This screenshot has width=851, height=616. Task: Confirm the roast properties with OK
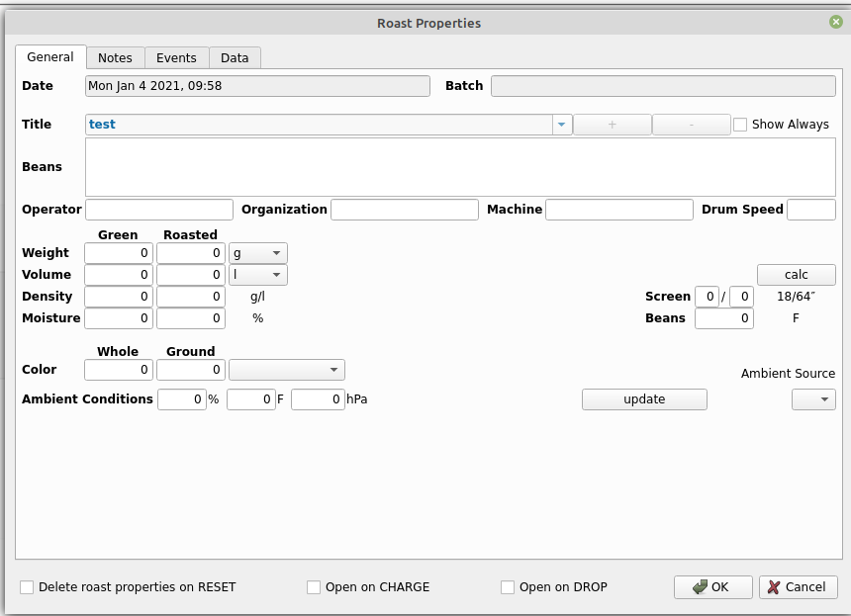tap(712, 586)
